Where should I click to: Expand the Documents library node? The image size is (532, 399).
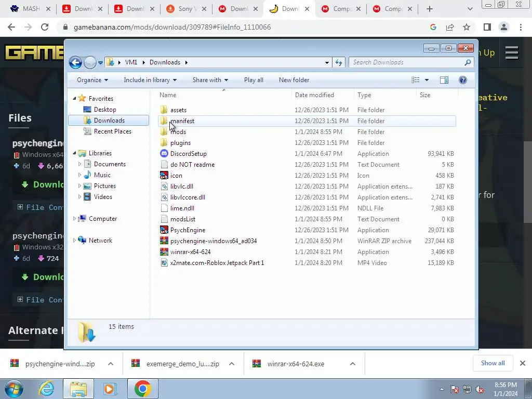[x=79, y=164]
